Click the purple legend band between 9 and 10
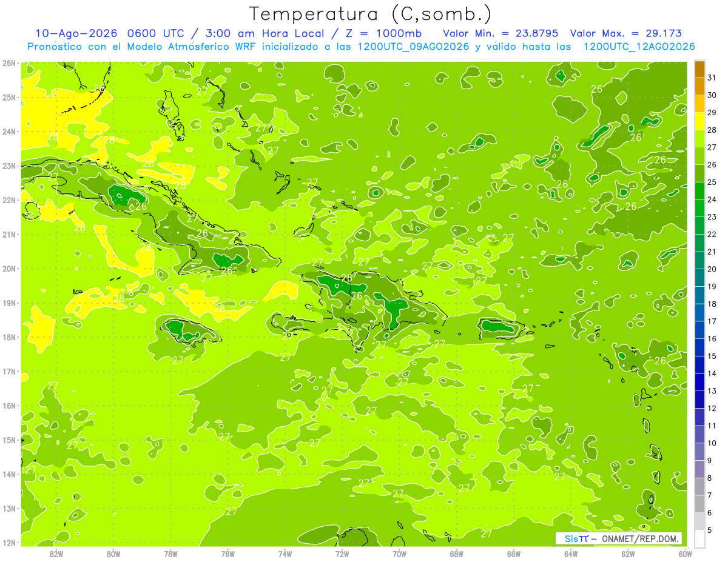 pos(699,452)
